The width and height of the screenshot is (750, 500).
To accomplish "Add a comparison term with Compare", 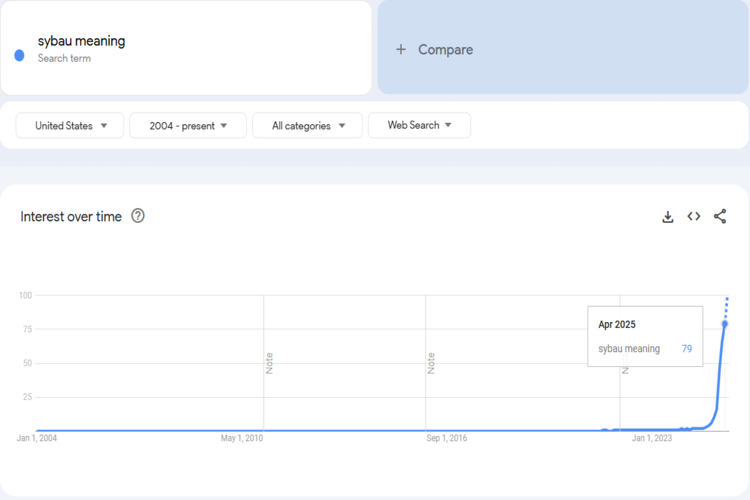I will [563, 47].
